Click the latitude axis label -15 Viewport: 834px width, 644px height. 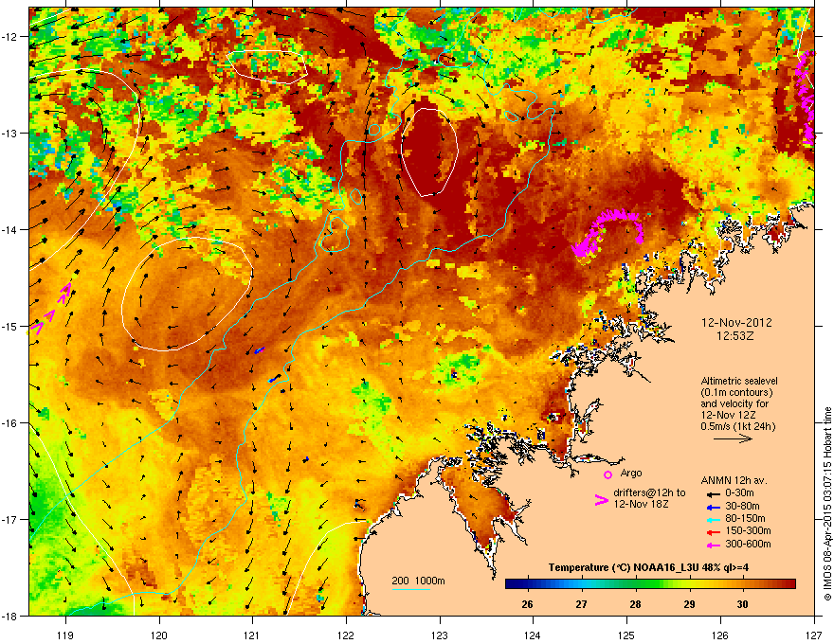click(x=9, y=326)
